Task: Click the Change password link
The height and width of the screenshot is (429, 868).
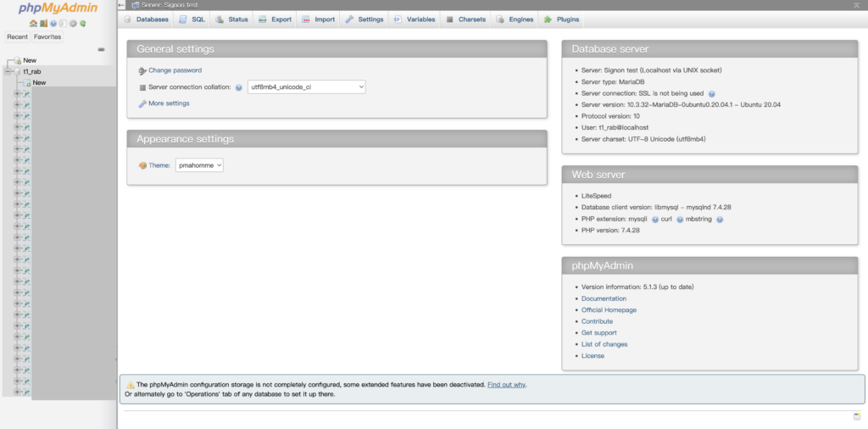Action: pos(175,70)
